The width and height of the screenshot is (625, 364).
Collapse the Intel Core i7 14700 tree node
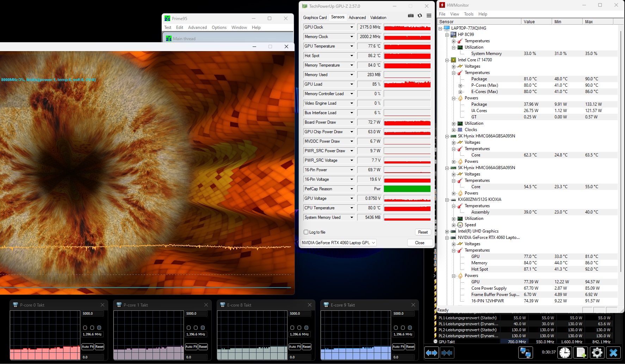[x=447, y=60]
